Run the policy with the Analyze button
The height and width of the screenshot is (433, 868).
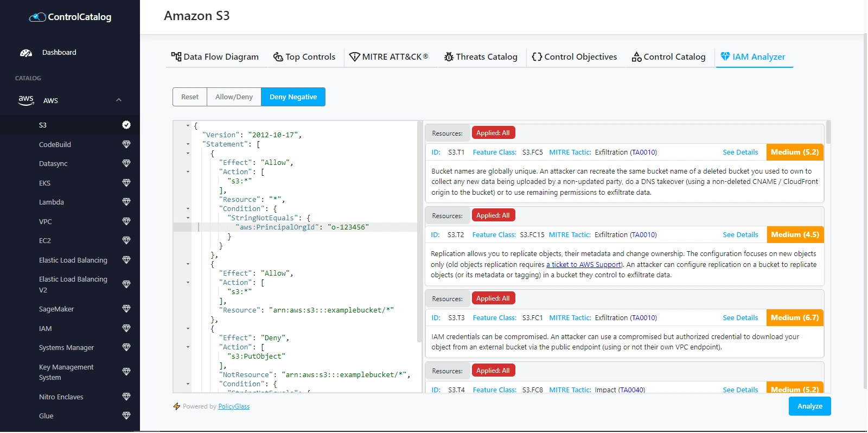tap(809, 406)
